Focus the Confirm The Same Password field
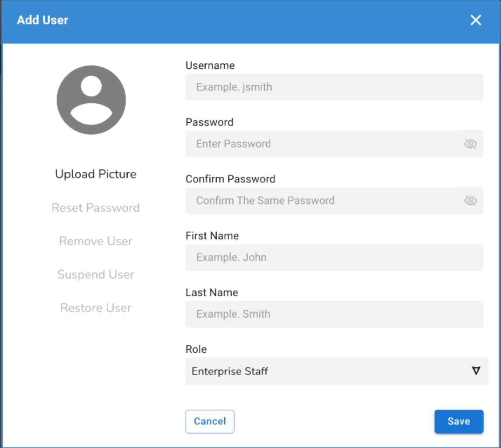This screenshot has height=448, width=501. point(321,201)
